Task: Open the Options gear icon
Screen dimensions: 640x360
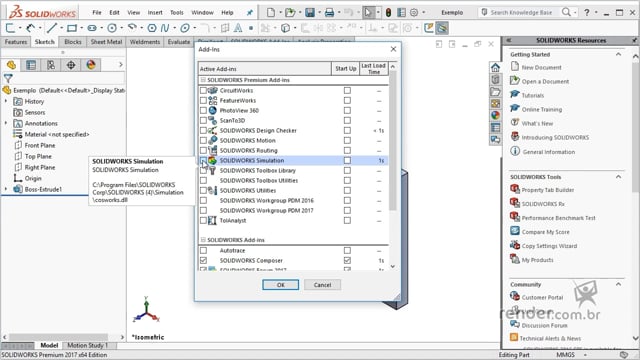Action: 414,13
